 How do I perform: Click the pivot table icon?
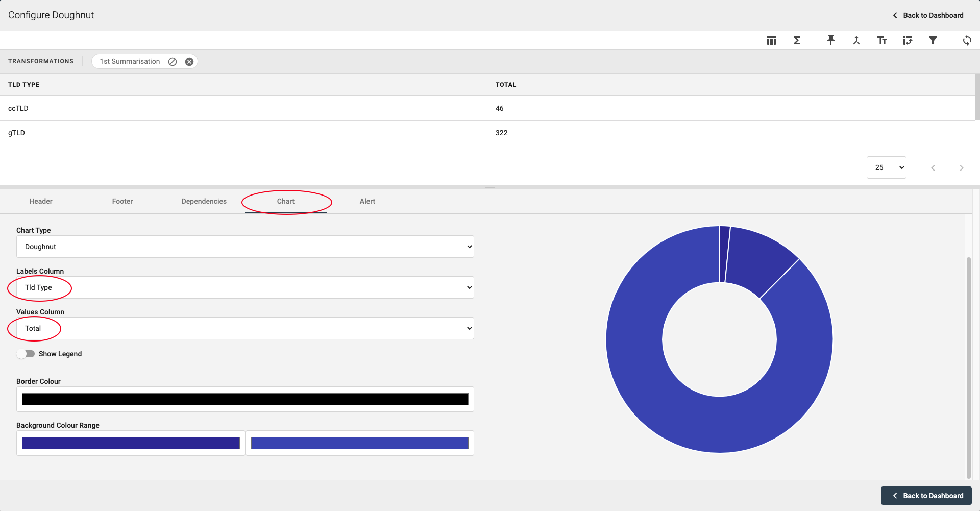[907, 40]
